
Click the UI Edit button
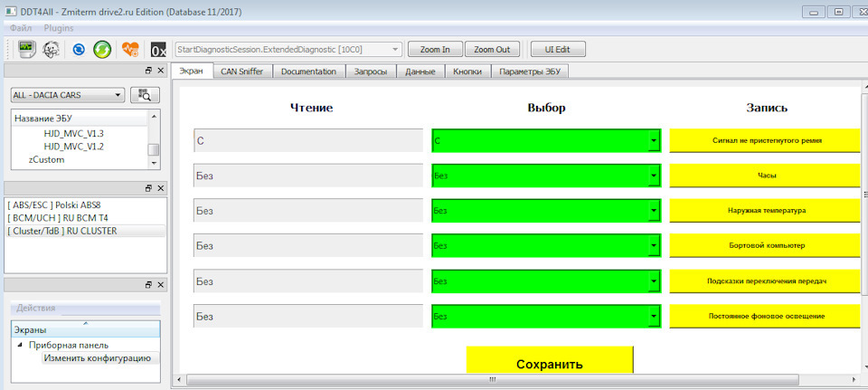(558, 49)
